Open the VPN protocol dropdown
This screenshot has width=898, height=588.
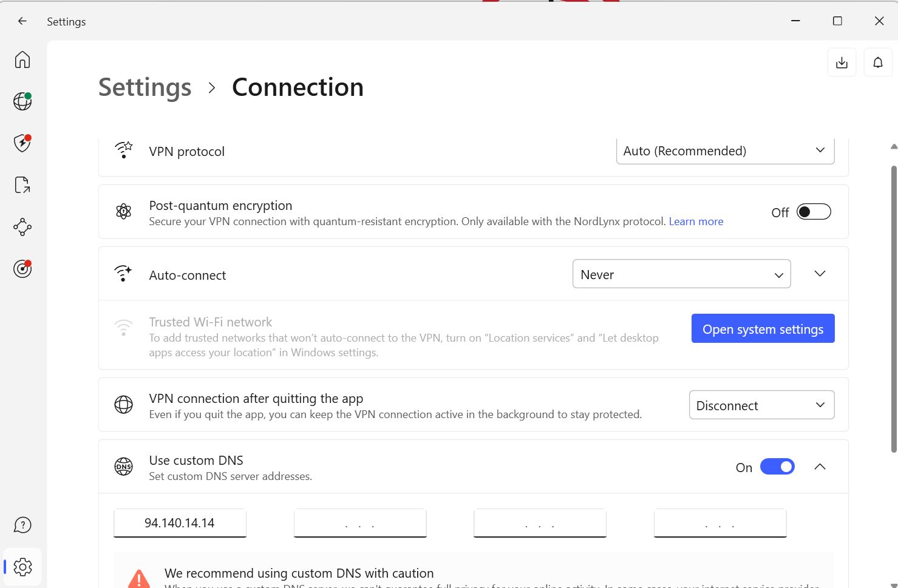click(x=725, y=151)
